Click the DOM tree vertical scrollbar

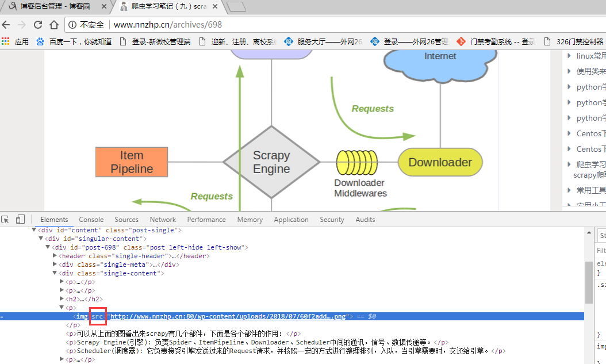[589, 282]
